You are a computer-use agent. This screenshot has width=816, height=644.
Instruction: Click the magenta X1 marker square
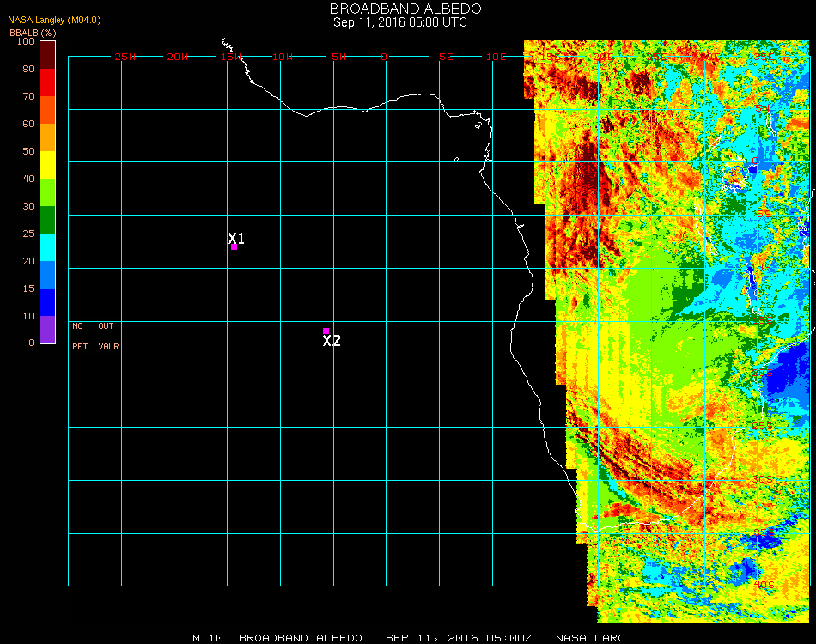[234, 247]
